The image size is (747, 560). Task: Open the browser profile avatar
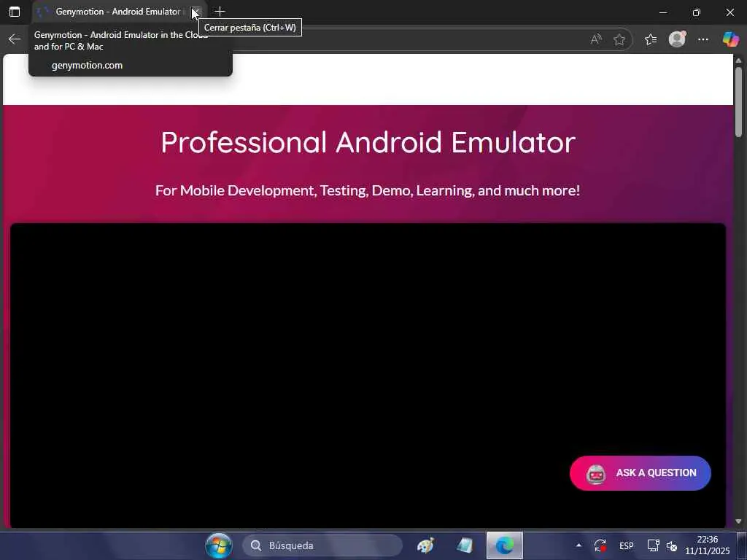pos(677,39)
